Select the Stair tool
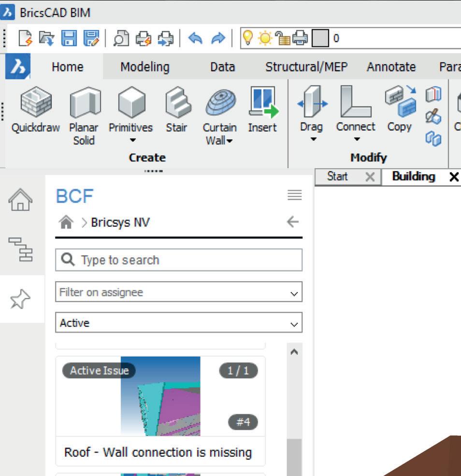 click(x=177, y=109)
